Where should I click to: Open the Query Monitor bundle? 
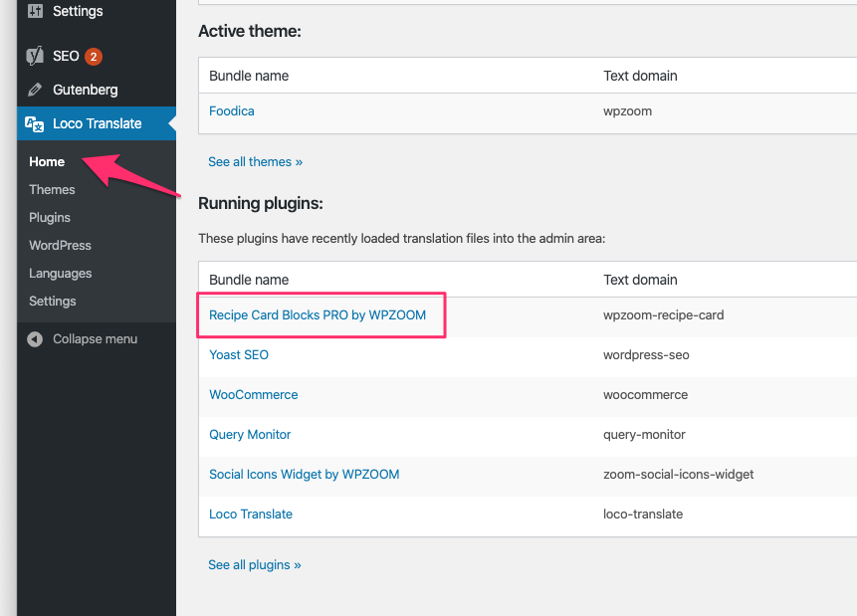click(250, 435)
